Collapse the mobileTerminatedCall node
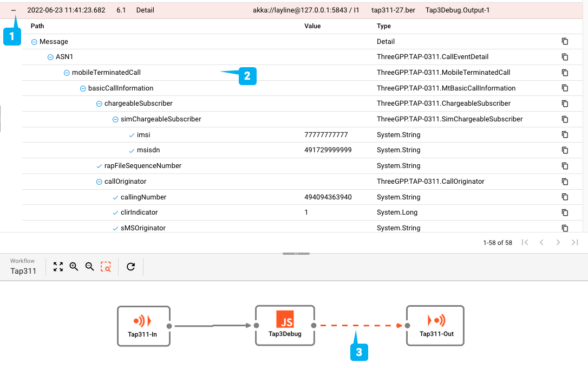 pos(67,73)
